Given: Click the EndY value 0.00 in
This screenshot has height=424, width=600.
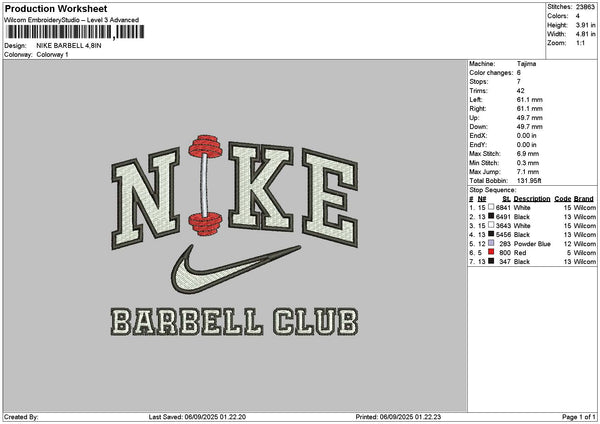Looking at the screenshot, I should 527,145.
